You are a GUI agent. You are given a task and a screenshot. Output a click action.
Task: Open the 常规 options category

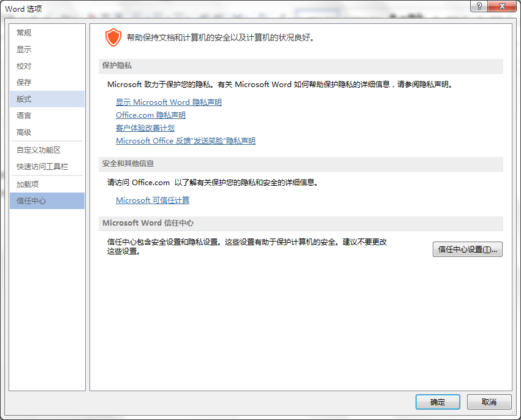(x=47, y=33)
